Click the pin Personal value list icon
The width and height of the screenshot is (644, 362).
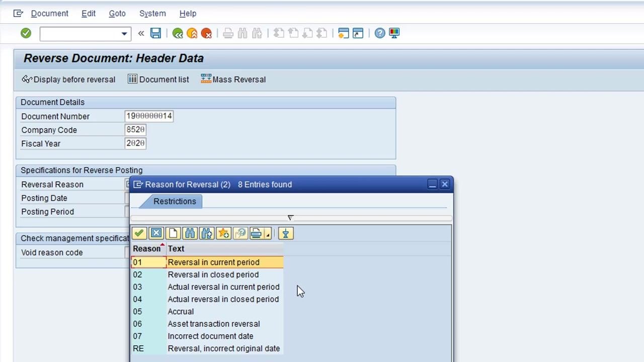[285, 233]
